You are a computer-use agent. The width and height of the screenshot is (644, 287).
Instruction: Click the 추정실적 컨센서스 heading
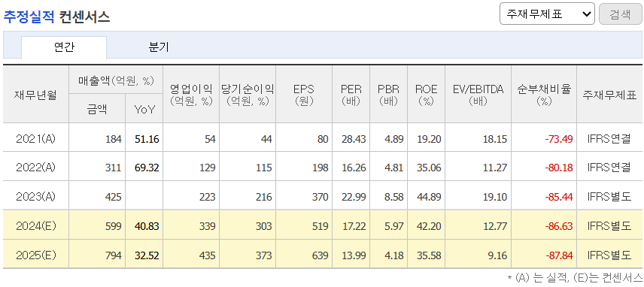tap(56, 17)
